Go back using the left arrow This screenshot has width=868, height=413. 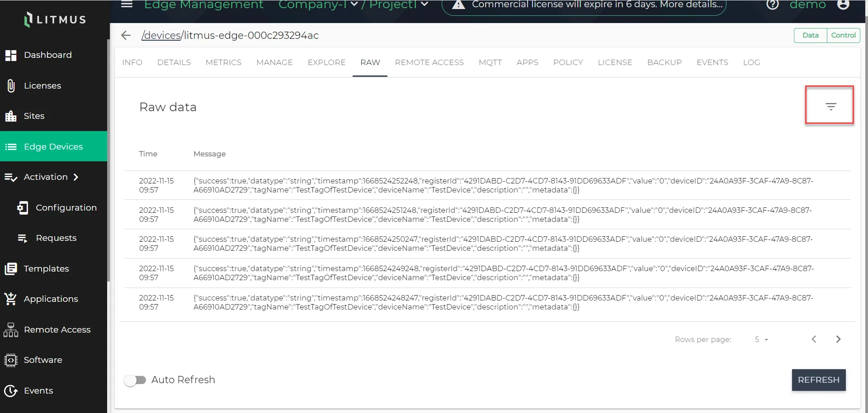[x=126, y=35]
